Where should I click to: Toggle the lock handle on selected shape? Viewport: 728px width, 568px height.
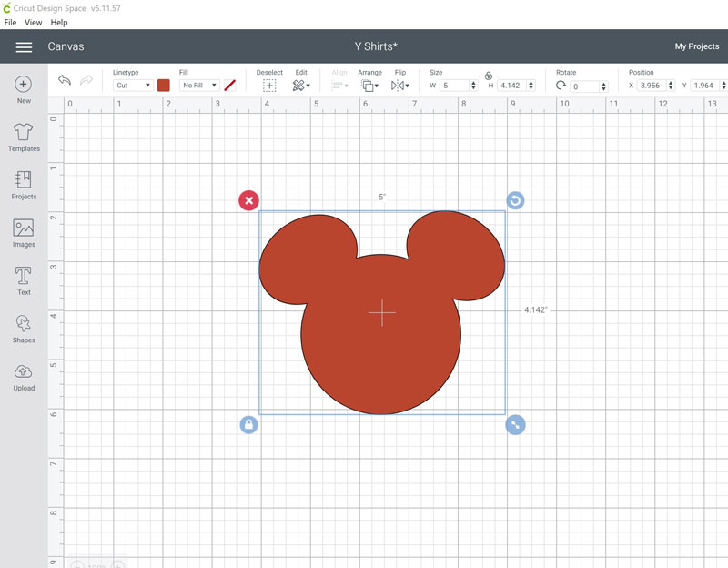pyautogui.click(x=248, y=424)
